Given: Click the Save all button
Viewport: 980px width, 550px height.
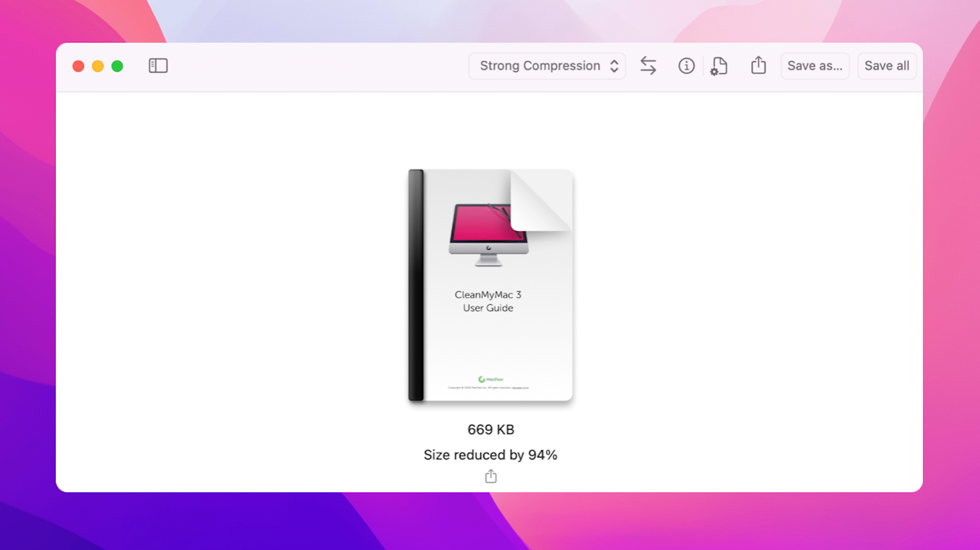Looking at the screenshot, I should coord(887,66).
